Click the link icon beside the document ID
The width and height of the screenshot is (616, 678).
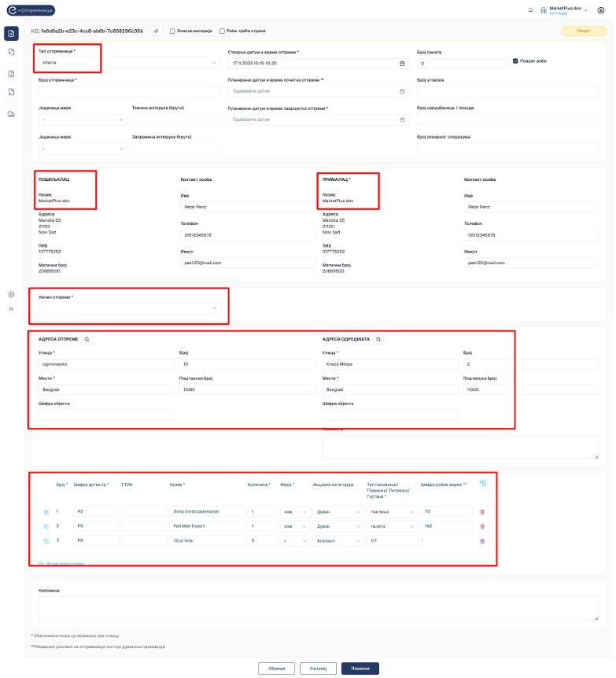157,31
